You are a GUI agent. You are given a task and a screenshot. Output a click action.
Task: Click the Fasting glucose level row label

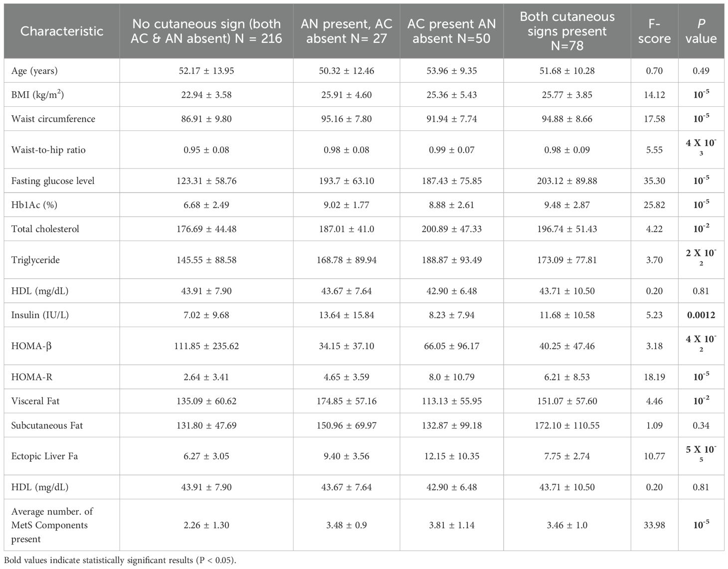[x=53, y=181]
